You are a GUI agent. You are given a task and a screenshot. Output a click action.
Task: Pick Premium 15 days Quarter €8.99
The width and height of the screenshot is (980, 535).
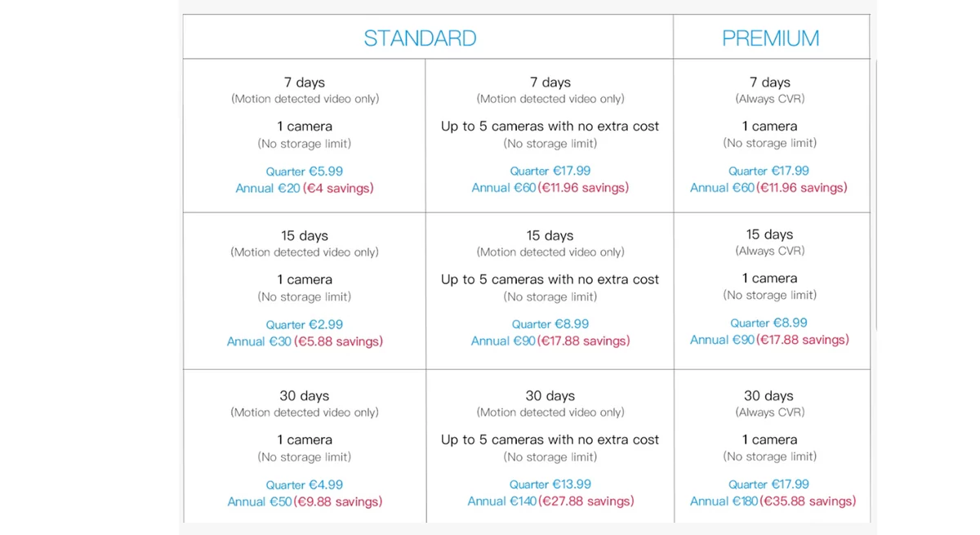[768, 323]
